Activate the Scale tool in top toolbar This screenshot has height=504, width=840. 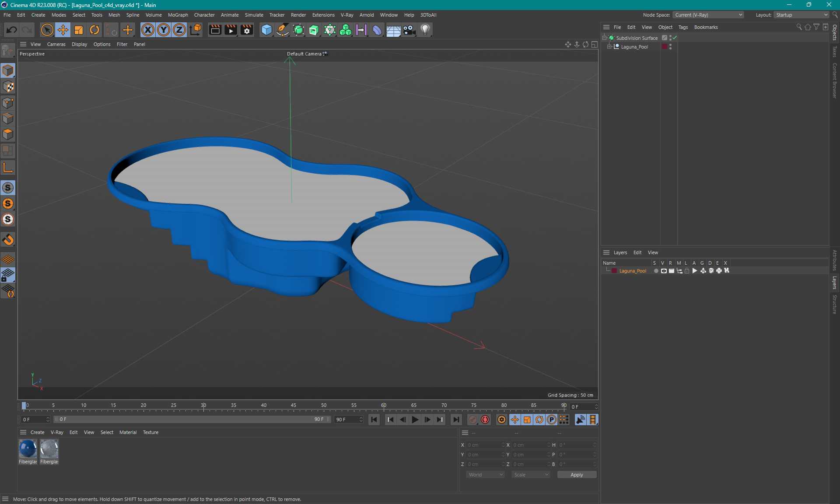79,30
